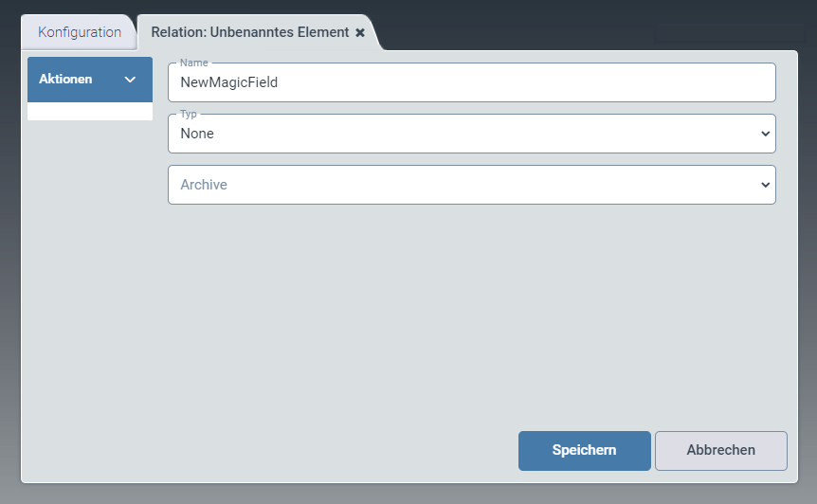Focus the Name input field

tap(471, 82)
